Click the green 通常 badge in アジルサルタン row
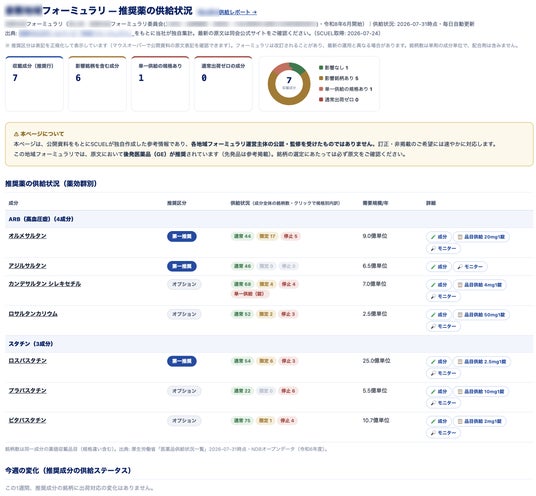The width and height of the screenshot is (536, 496). point(242,266)
